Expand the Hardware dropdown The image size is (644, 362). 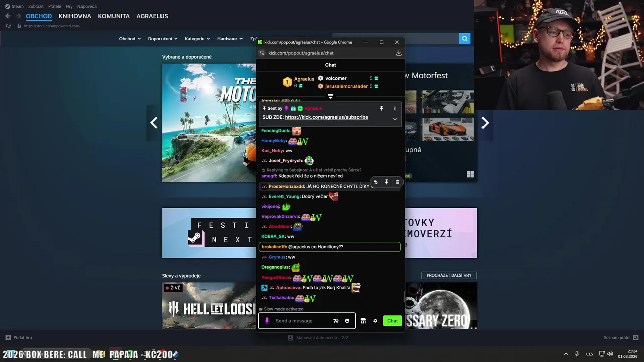click(230, 39)
